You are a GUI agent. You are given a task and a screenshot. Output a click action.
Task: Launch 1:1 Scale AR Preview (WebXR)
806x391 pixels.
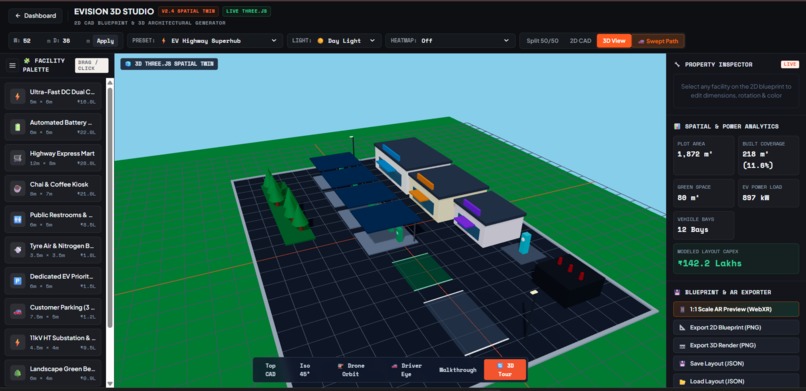[736, 310]
